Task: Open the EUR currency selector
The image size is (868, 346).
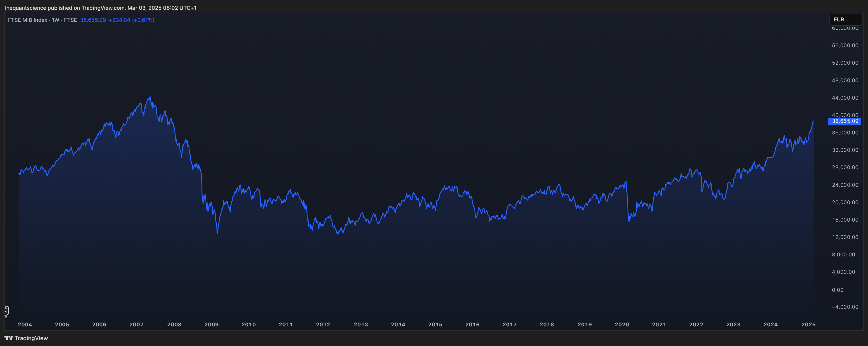Action: 845,20
